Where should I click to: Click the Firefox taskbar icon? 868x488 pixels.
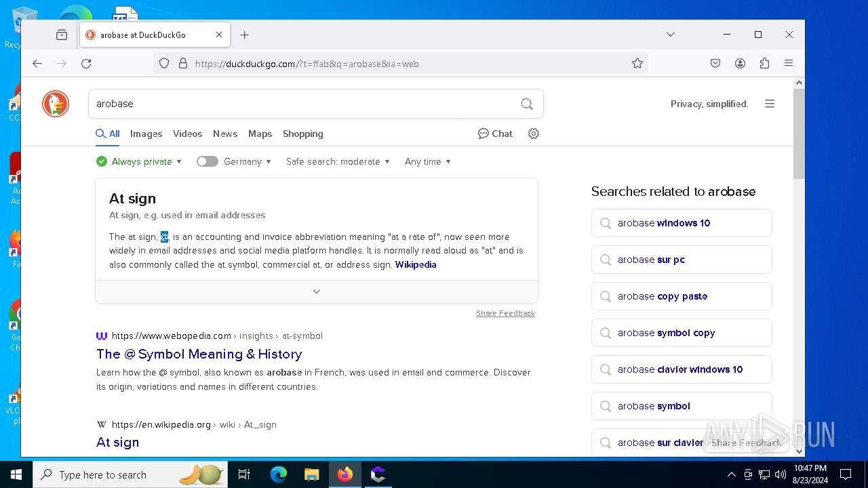point(345,474)
